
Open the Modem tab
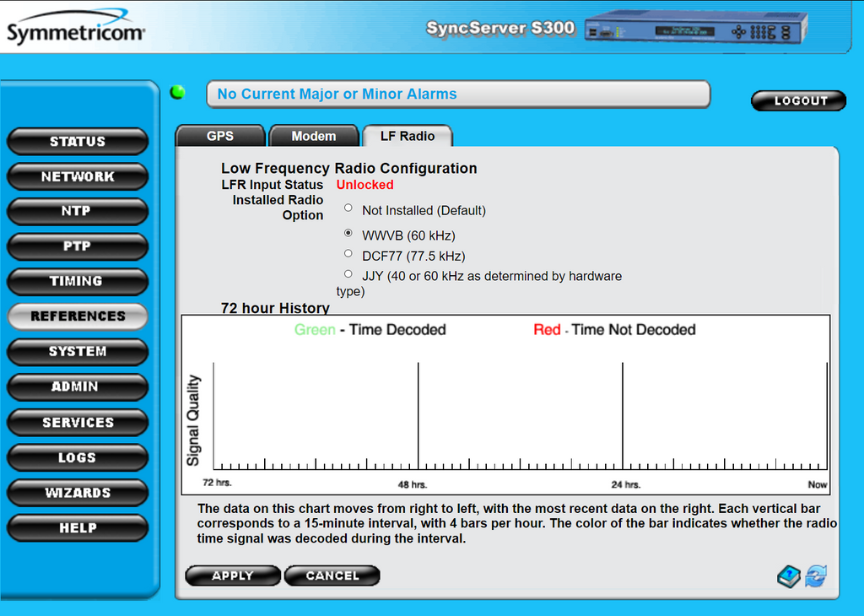pos(313,136)
